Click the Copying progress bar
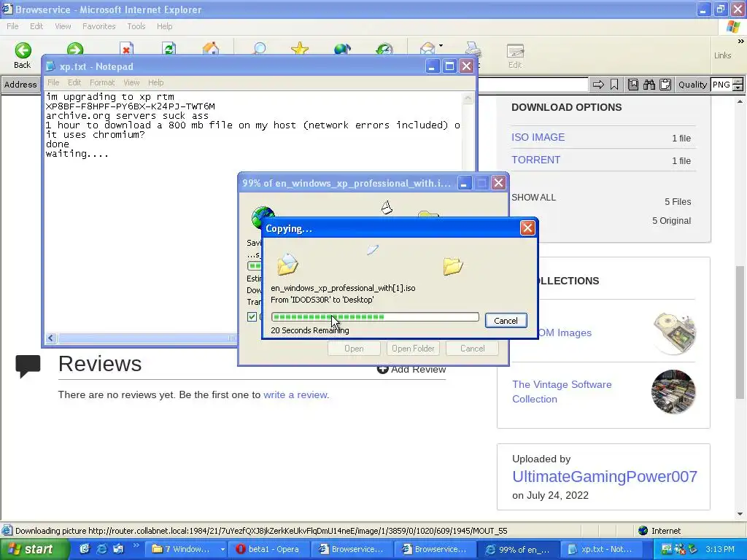This screenshot has width=747, height=560. pyautogui.click(x=375, y=317)
